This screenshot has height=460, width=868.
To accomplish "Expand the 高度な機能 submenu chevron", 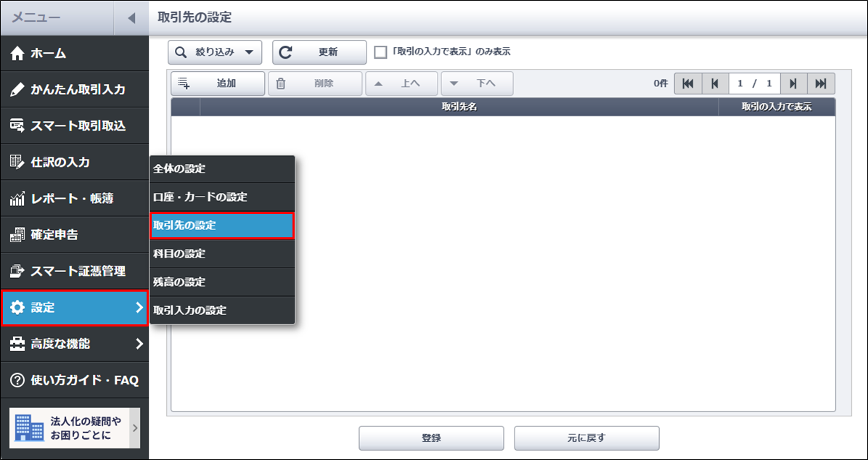I will click(139, 345).
